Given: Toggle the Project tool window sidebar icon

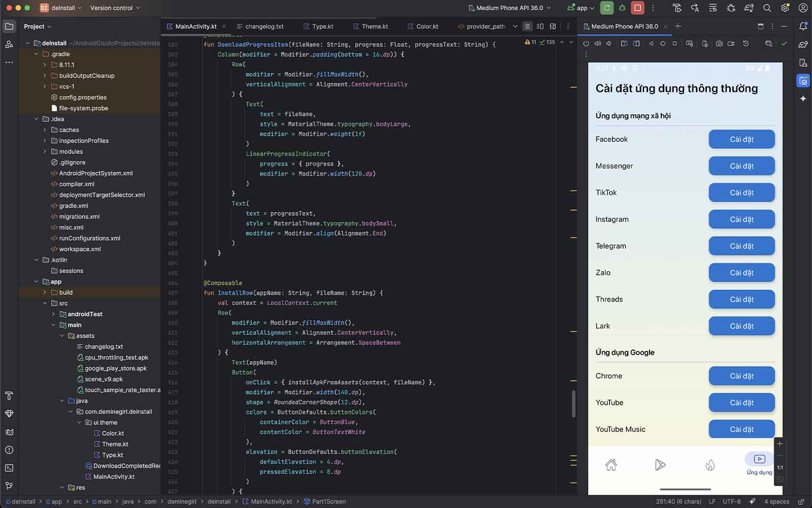Looking at the screenshot, I should coord(9,26).
